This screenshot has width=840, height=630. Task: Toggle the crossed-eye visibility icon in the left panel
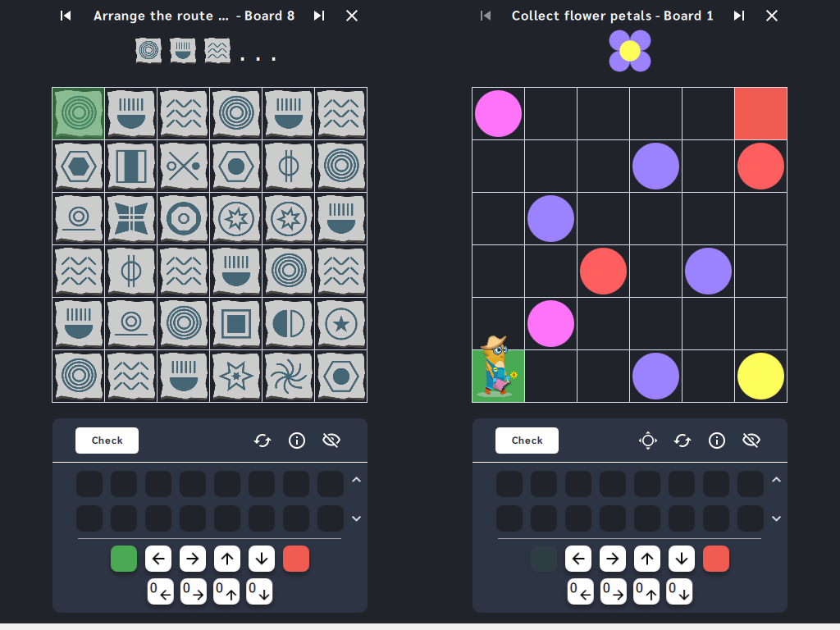331,441
